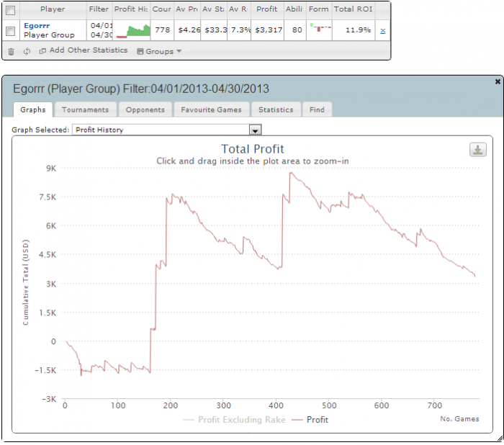Screen dimensions: 504x445
Task: Click the $3,317 profit cell
Action: [x=269, y=30]
